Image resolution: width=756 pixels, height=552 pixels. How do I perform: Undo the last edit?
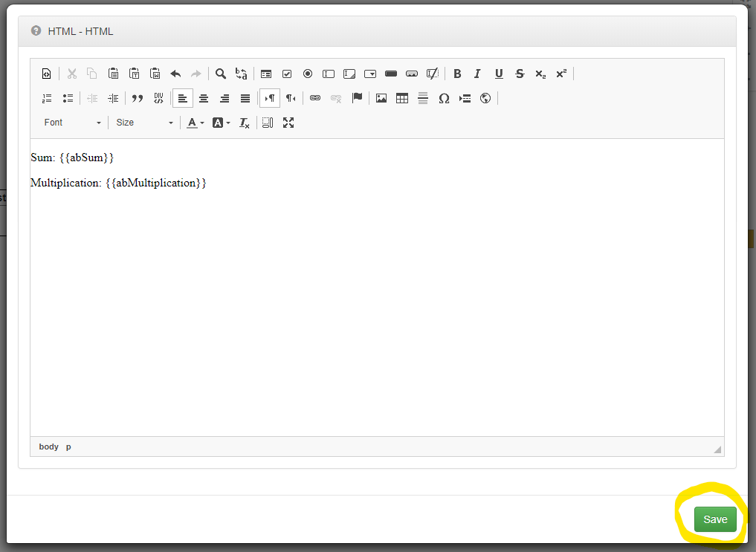click(x=175, y=74)
